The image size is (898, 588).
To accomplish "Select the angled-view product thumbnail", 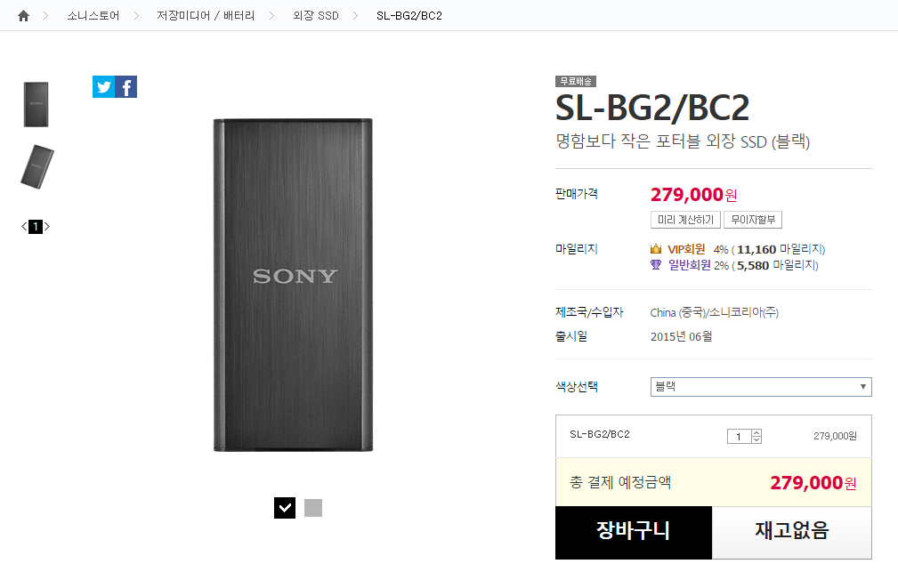I will tap(37, 166).
